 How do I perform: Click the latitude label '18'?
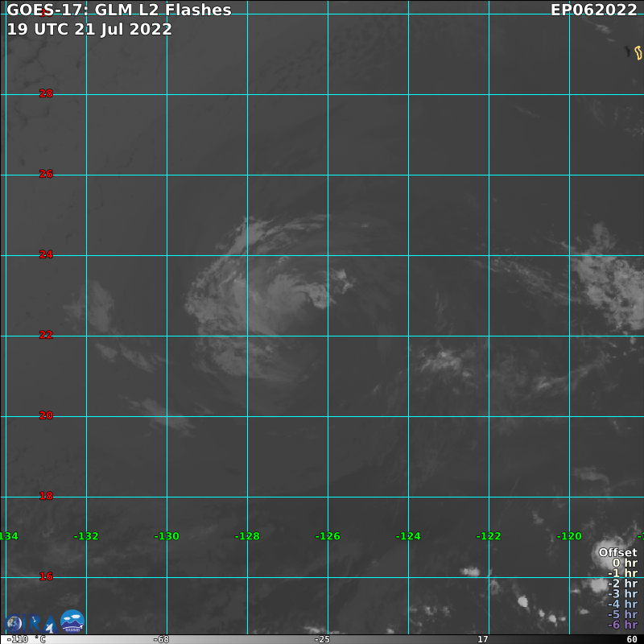(x=46, y=496)
